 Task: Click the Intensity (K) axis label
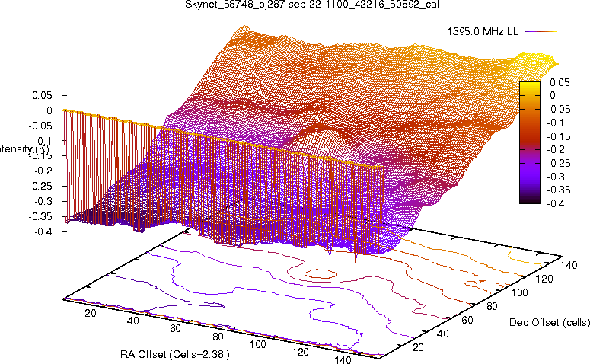coord(24,149)
